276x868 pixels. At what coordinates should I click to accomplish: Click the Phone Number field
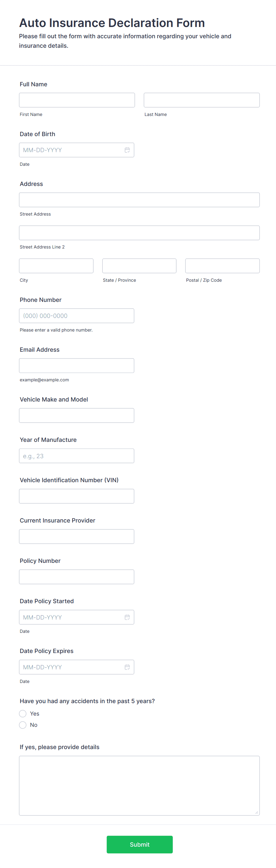click(77, 316)
